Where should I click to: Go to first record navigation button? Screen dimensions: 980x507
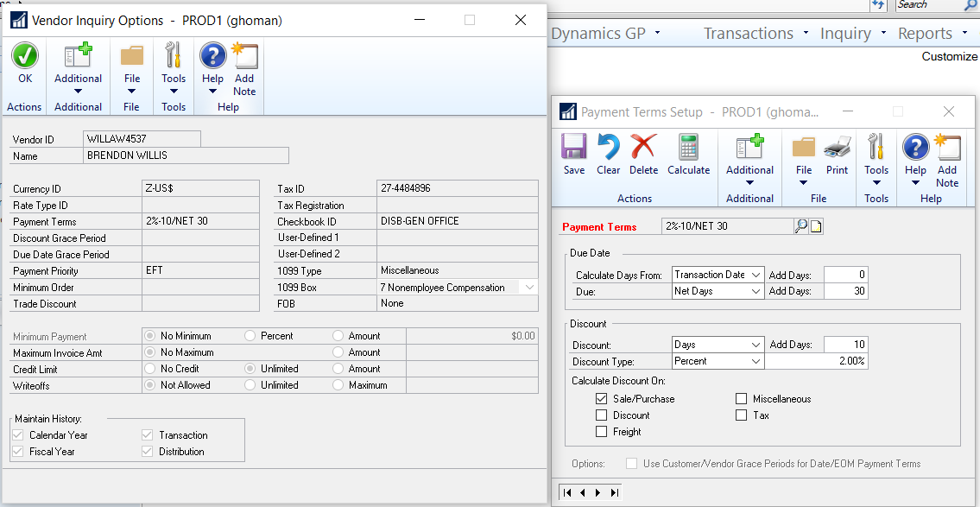567,492
